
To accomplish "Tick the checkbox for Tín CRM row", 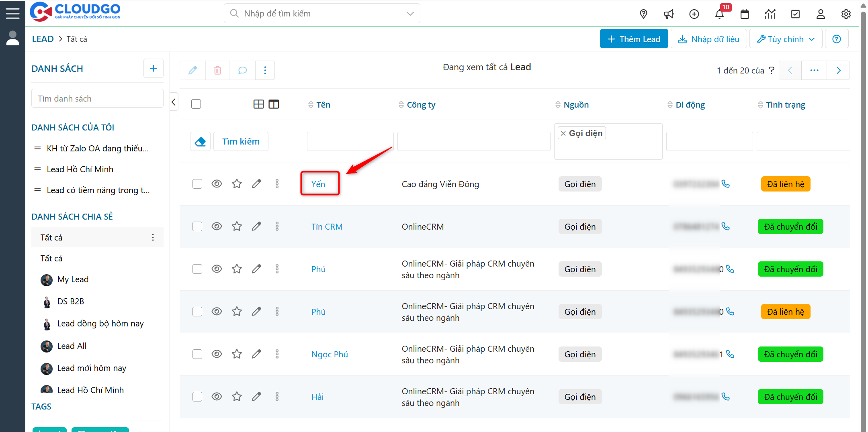I will [x=197, y=226].
